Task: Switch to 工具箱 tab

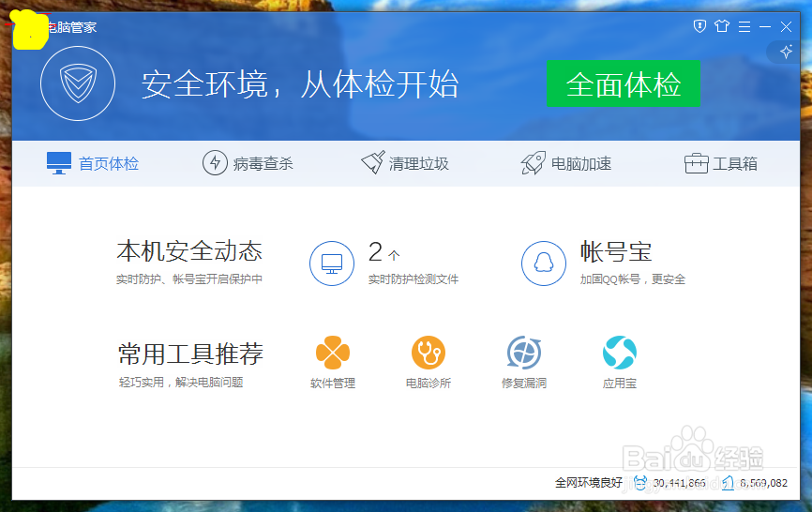Action: coord(721,163)
